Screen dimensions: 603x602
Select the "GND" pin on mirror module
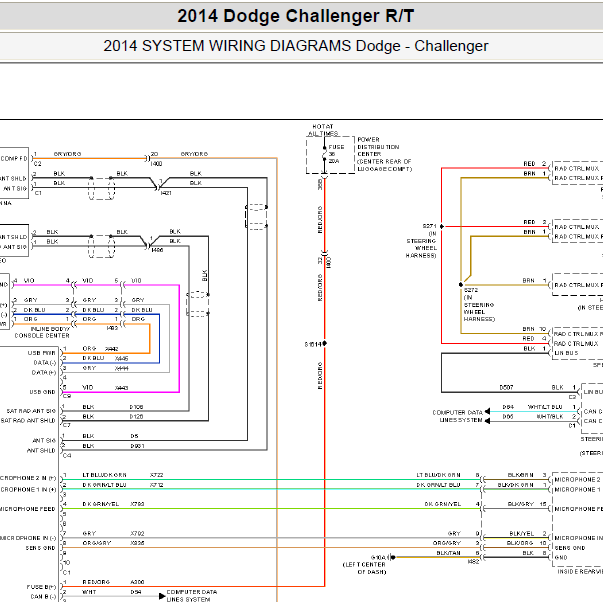[x=561, y=557]
